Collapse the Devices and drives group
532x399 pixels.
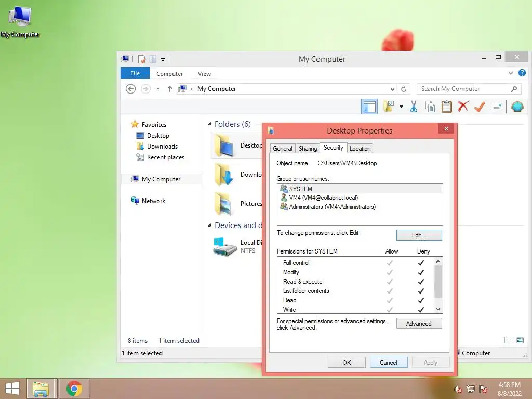tap(209, 225)
